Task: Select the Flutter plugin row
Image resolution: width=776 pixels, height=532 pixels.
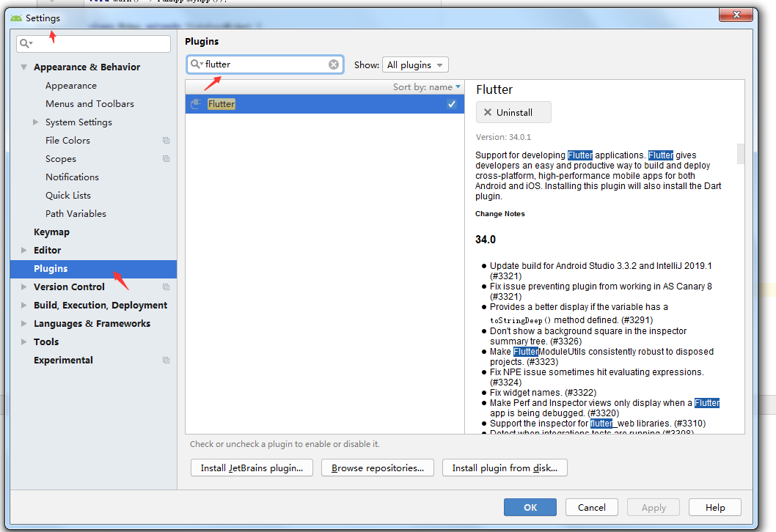Action: pyautogui.click(x=325, y=104)
